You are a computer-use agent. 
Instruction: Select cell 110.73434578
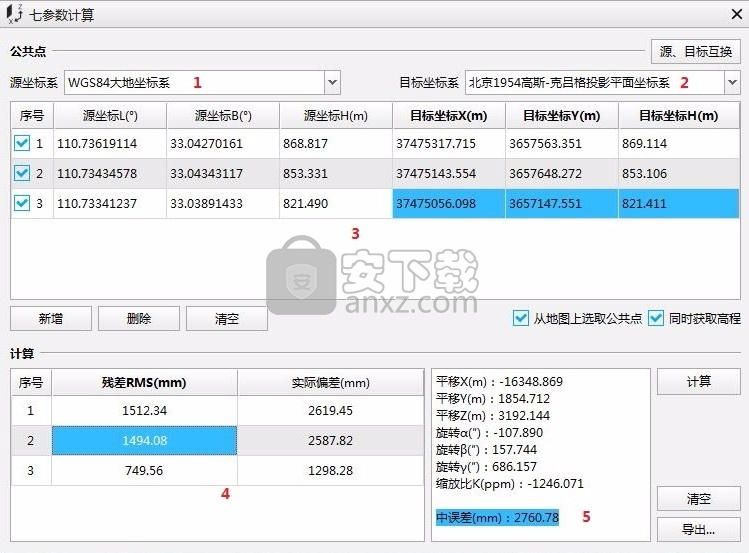pos(110,173)
